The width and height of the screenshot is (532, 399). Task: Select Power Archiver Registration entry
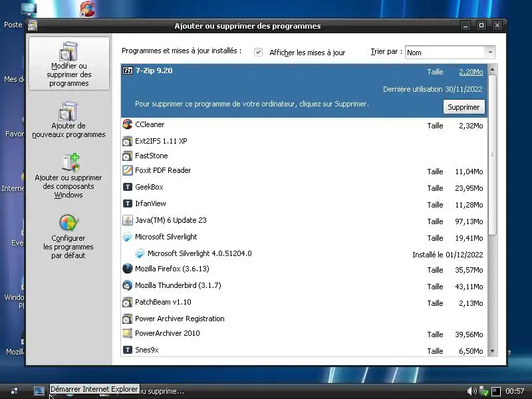tap(305, 319)
